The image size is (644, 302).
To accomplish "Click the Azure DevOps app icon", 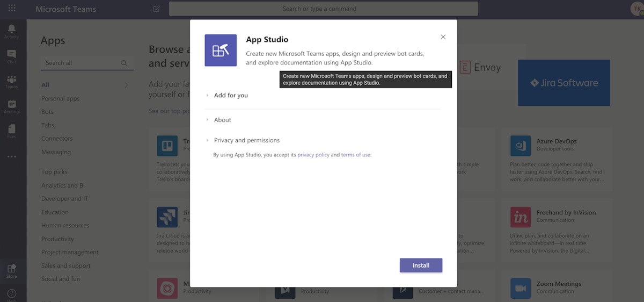I will click(x=520, y=146).
